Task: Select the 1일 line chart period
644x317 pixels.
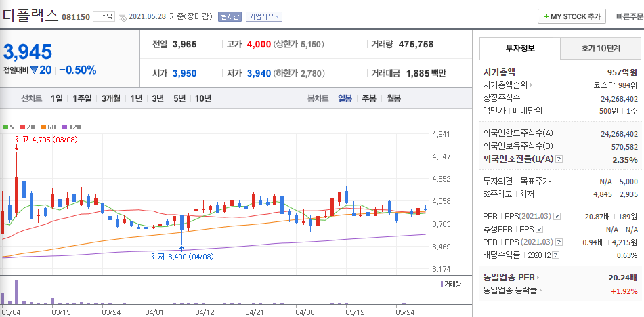Action: coord(57,98)
